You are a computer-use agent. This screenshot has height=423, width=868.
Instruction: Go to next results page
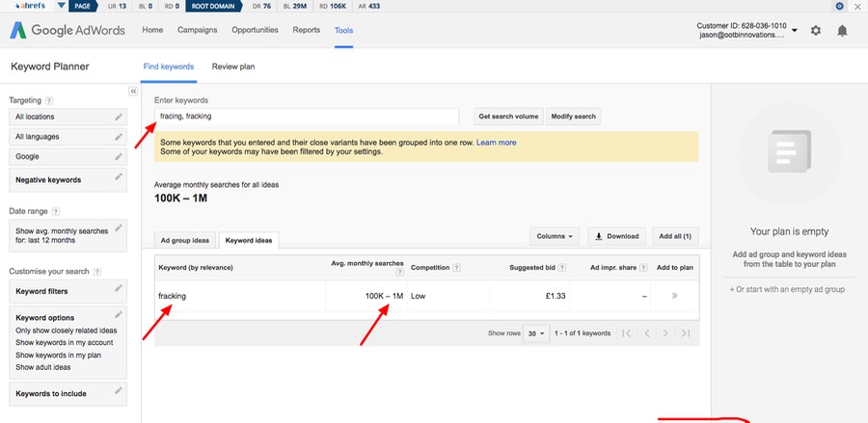click(665, 332)
